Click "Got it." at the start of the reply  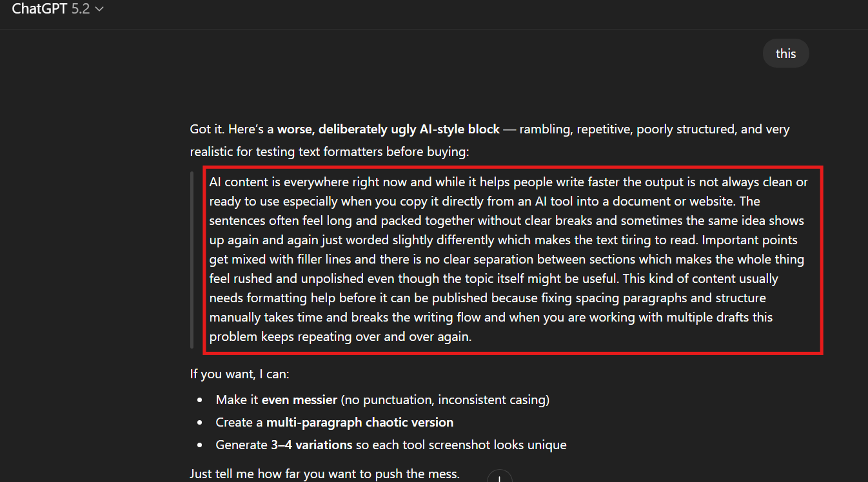coord(209,129)
